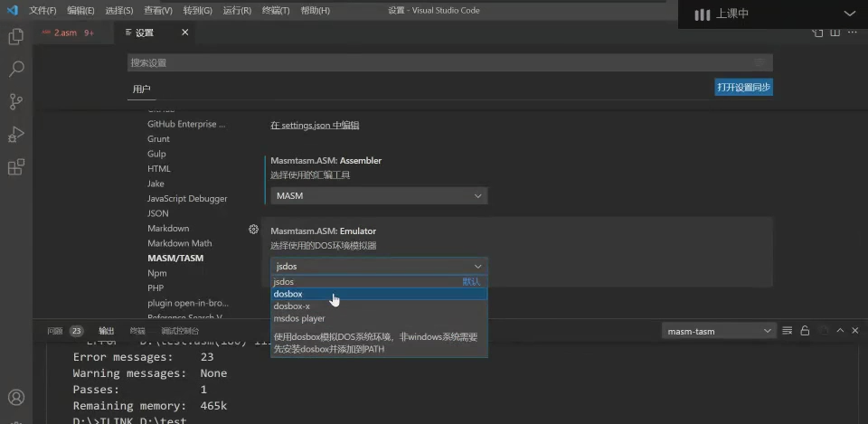Open the masm-tasm output channel dropdown

pyautogui.click(x=718, y=331)
